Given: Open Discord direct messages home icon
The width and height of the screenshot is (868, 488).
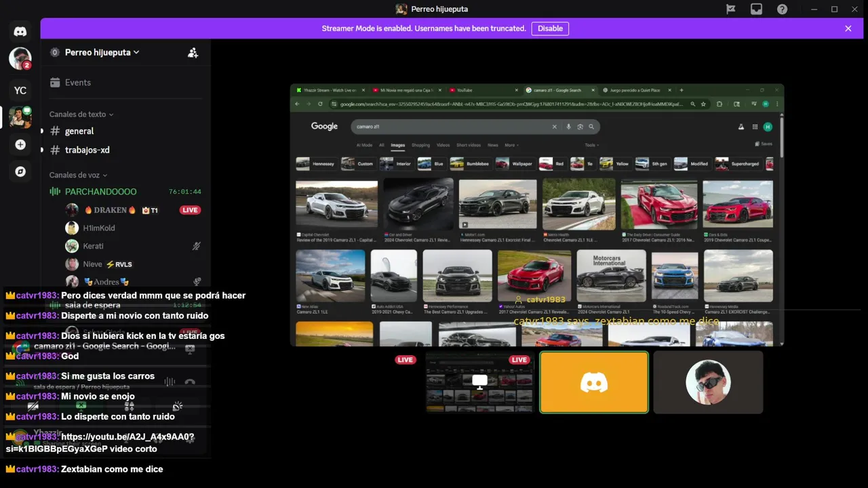Looking at the screenshot, I should click(x=20, y=31).
